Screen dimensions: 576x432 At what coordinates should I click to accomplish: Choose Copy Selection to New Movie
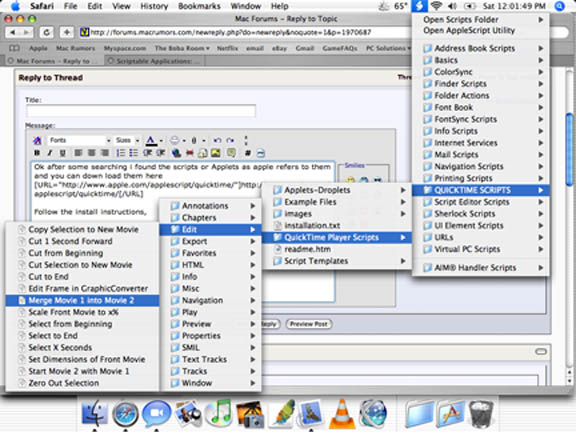click(82, 230)
